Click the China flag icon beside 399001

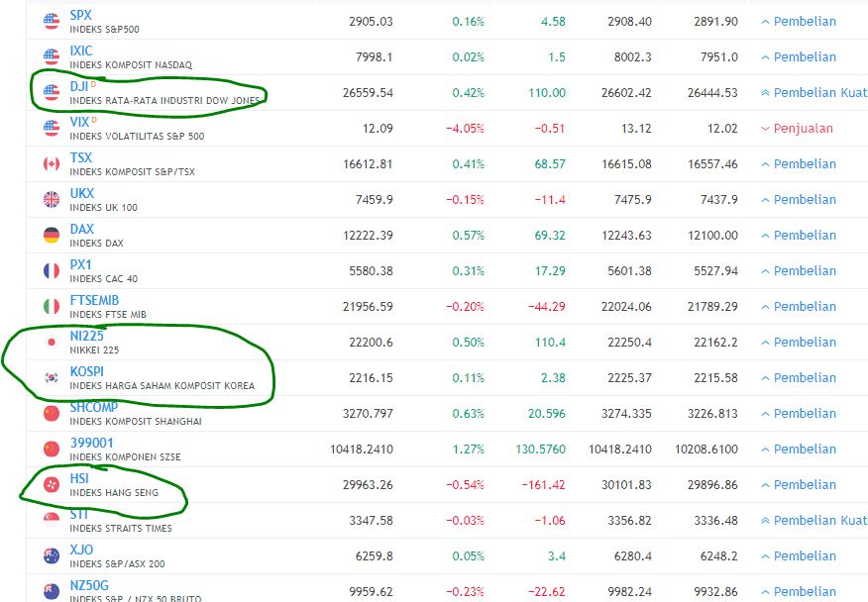tap(51, 449)
